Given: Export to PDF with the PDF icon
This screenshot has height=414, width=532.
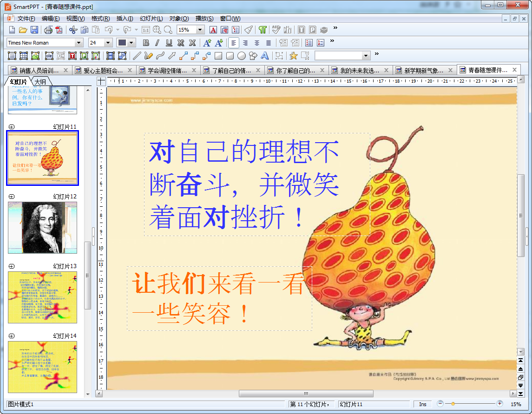Looking at the screenshot, I should (59, 30).
